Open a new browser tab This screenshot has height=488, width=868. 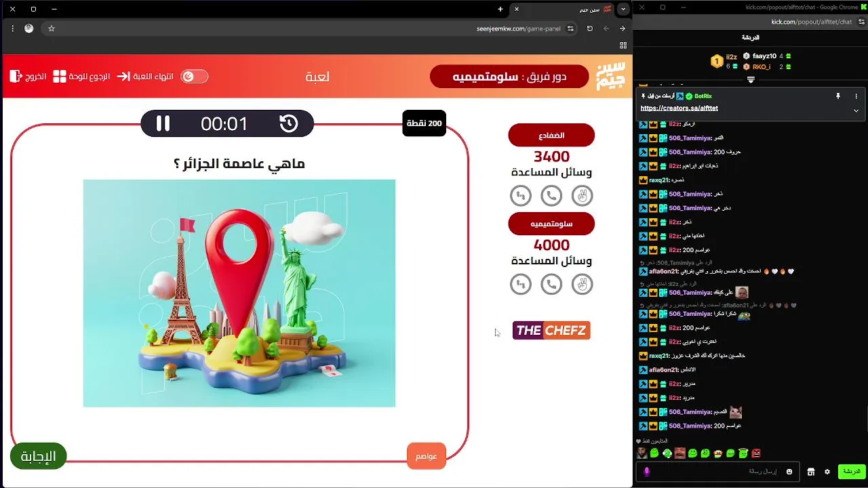coord(500,9)
